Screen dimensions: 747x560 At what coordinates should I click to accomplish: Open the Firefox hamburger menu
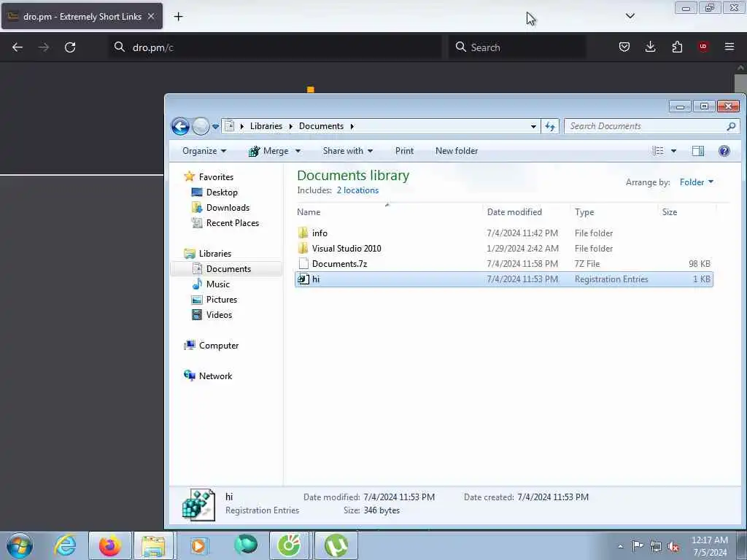pos(729,47)
